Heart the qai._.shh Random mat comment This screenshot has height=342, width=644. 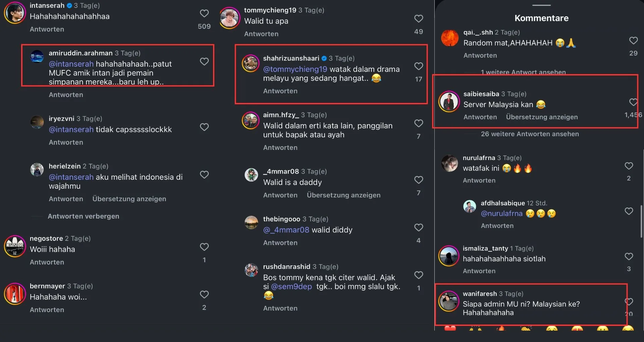click(x=633, y=41)
